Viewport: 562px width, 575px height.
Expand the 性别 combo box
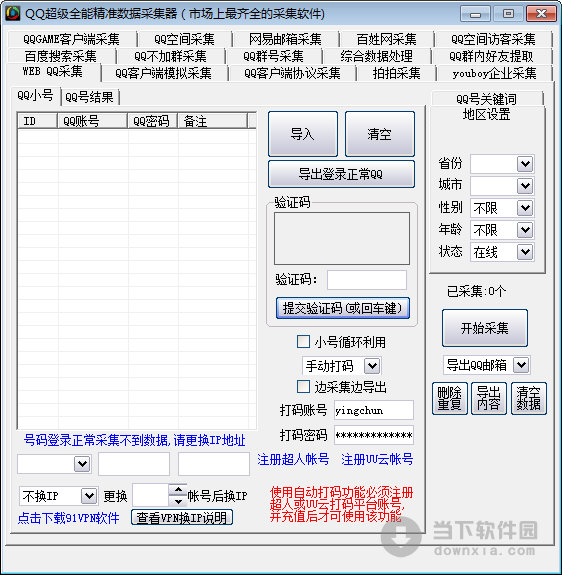525,208
